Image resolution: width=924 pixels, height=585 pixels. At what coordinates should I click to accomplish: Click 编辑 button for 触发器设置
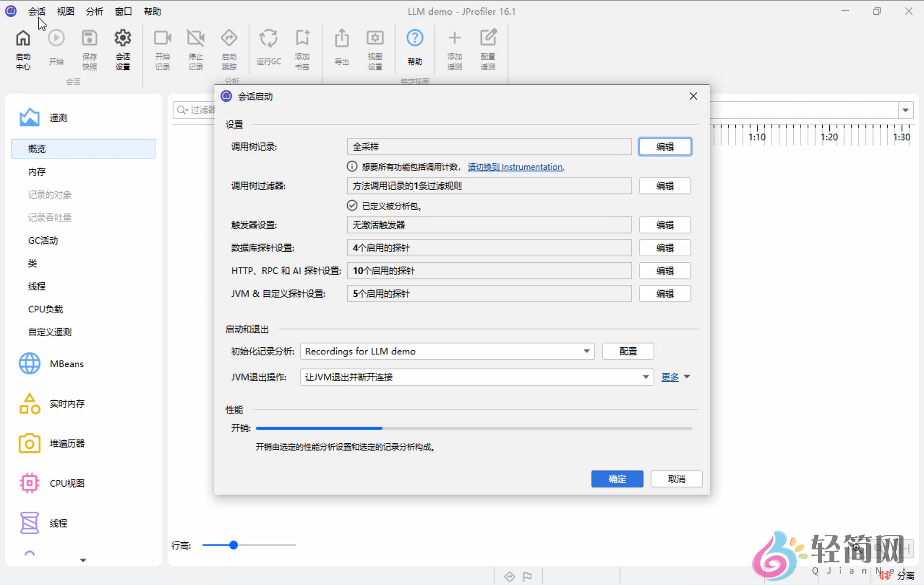coord(665,225)
